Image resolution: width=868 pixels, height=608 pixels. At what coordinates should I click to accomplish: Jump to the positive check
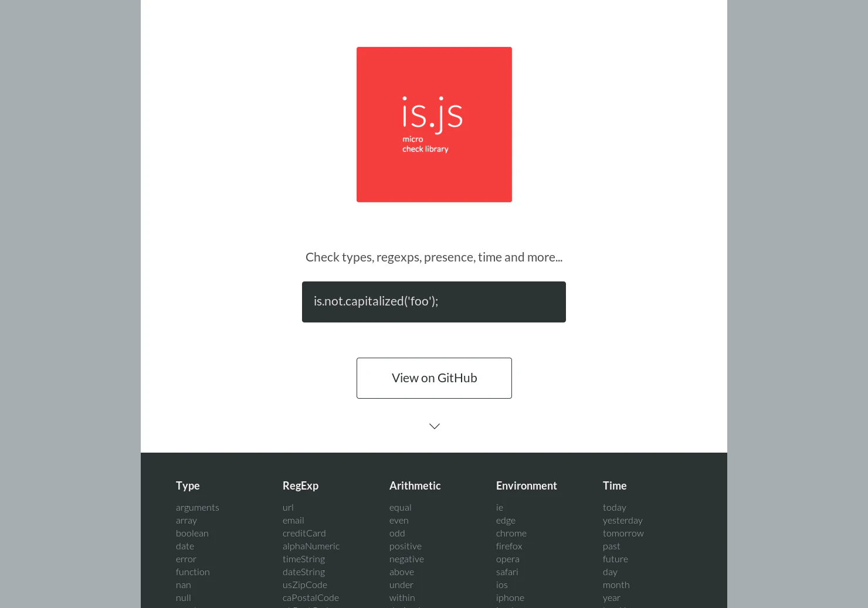(x=405, y=546)
